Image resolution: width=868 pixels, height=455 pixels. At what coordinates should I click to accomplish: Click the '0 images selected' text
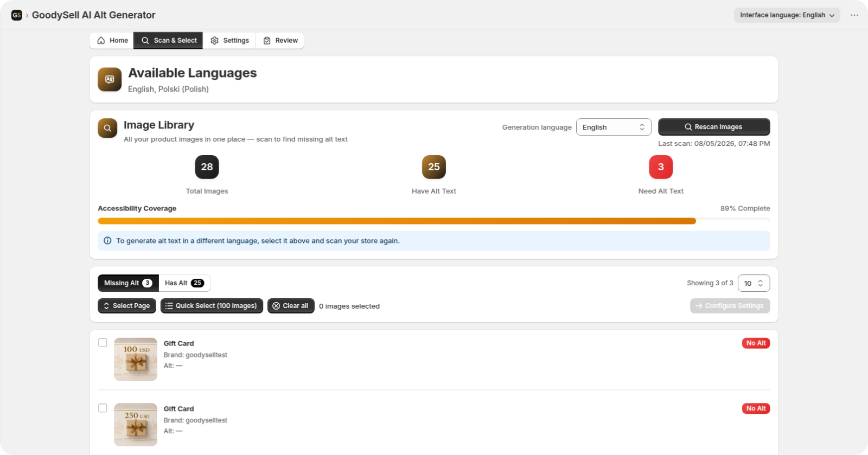(x=349, y=306)
